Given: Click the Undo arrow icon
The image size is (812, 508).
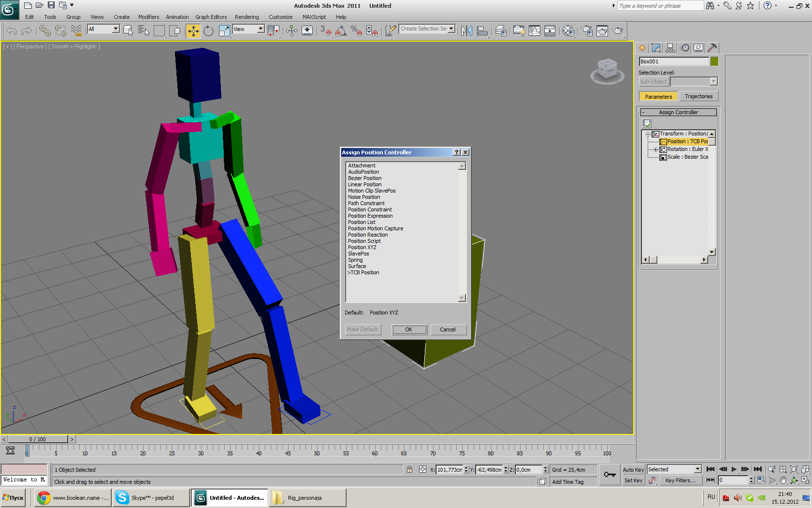Looking at the screenshot, I should [12, 31].
